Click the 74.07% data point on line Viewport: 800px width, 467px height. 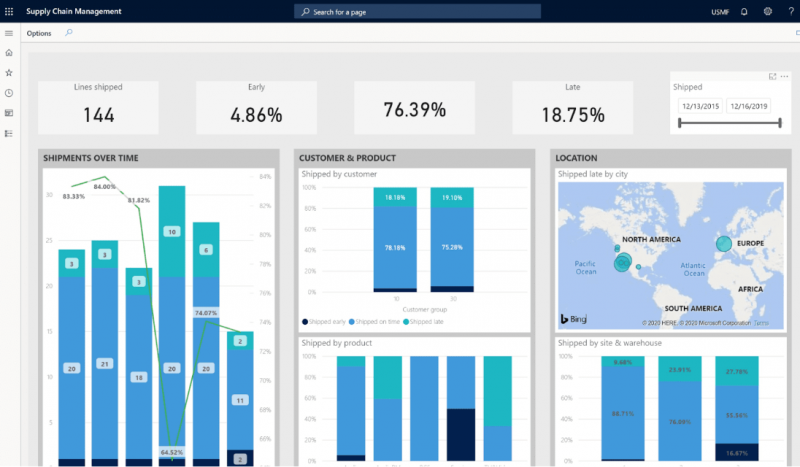pos(206,322)
